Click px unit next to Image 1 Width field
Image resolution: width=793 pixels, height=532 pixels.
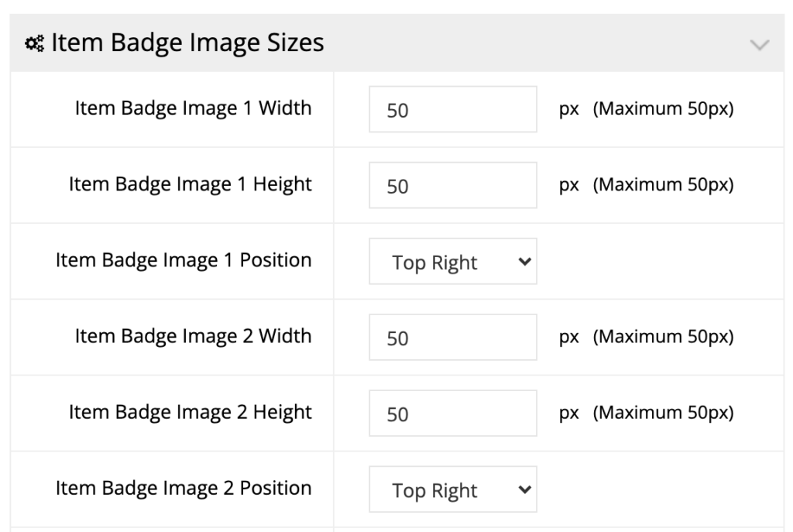click(x=569, y=110)
